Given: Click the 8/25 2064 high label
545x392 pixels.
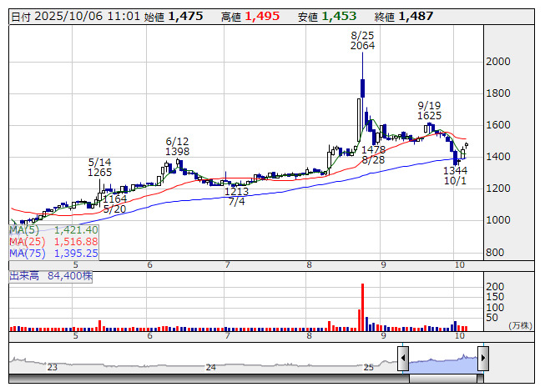Looking at the screenshot, I should pos(362,41).
